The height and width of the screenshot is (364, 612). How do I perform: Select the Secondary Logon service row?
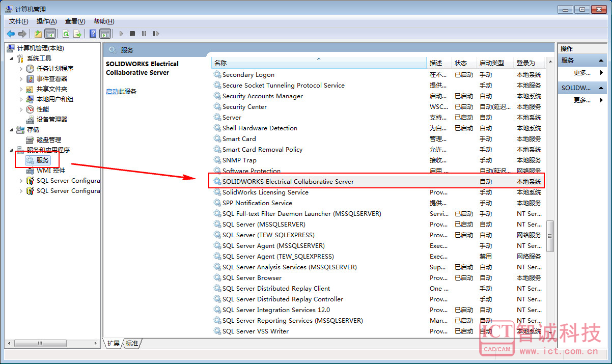click(378, 74)
